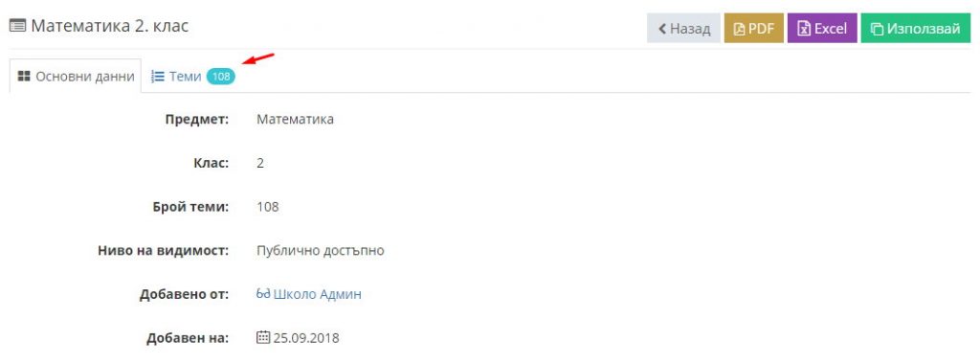
Task: Select the Основни данни tab
Action: tap(76, 77)
